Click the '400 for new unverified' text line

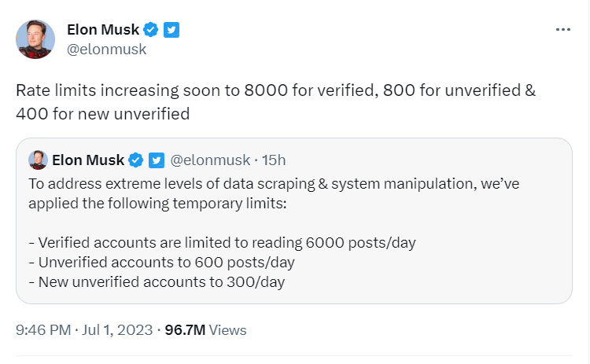tap(103, 112)
